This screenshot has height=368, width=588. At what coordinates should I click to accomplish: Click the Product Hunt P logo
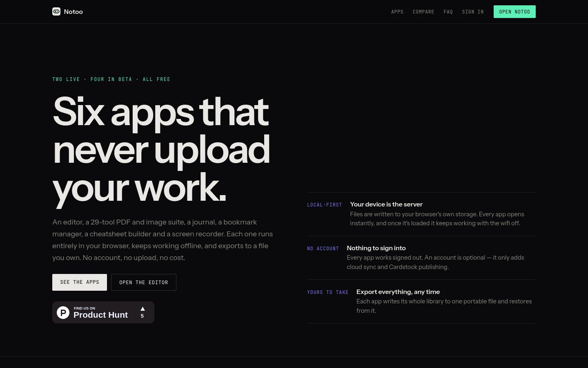tap(63, 312)
